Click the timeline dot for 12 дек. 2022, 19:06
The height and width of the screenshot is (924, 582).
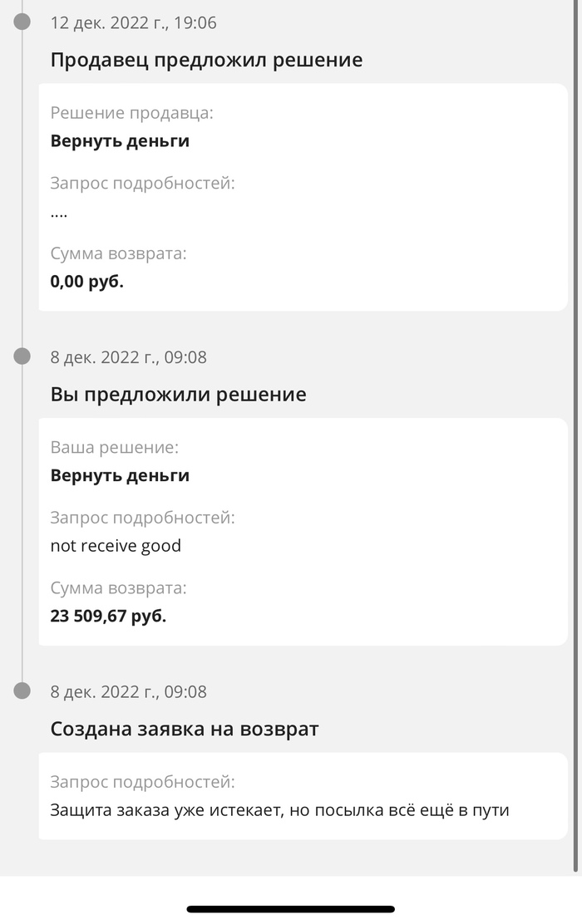22,22
